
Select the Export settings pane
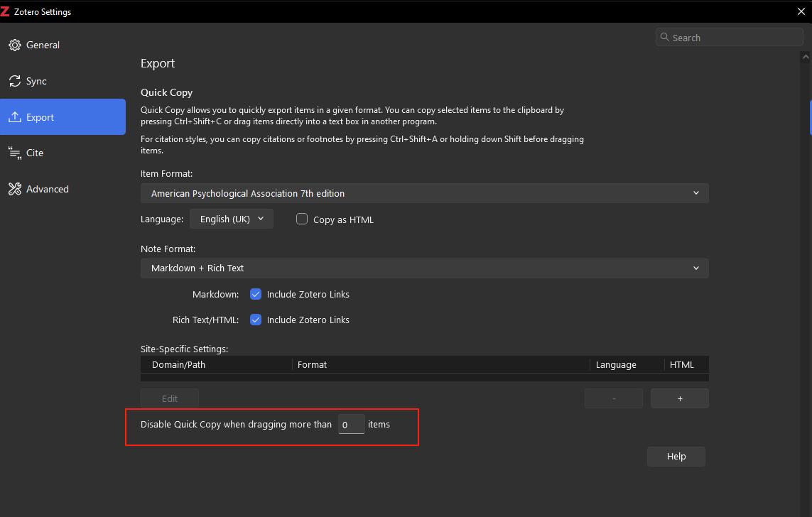tap(63, 117)
